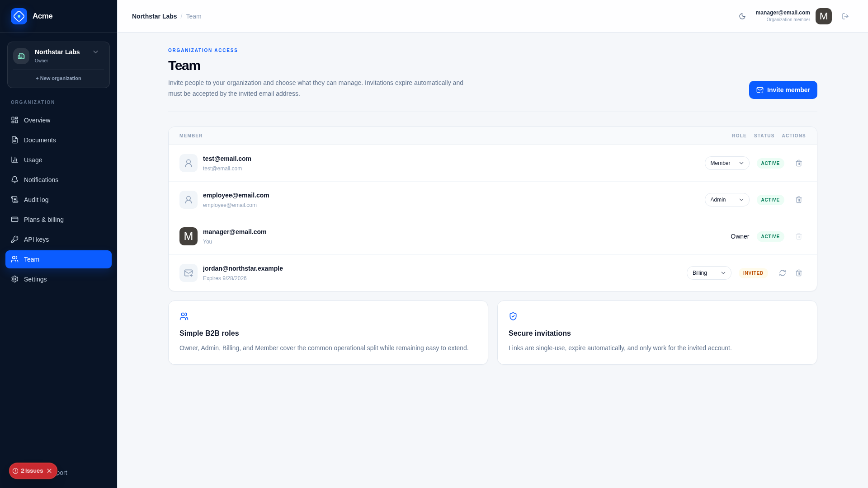Remove employee@email.com using trash icon
Viewport: 868px width, 488px height.
point(799,200)
